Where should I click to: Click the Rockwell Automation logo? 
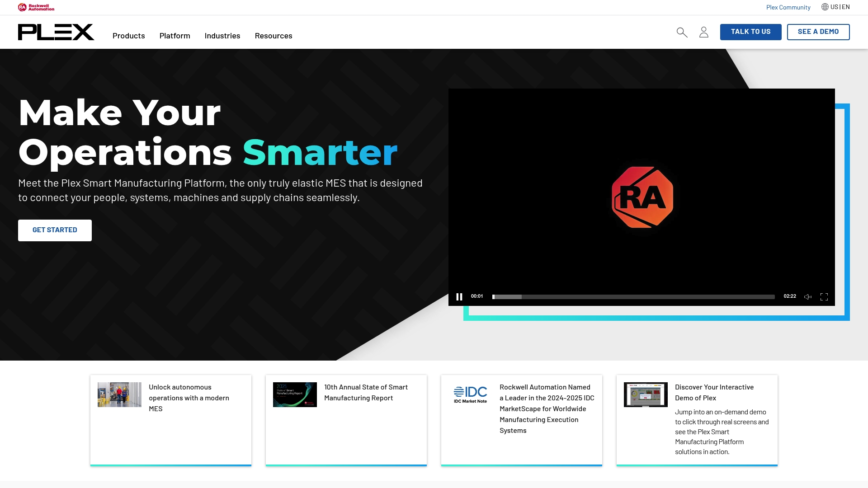(36, 7)
